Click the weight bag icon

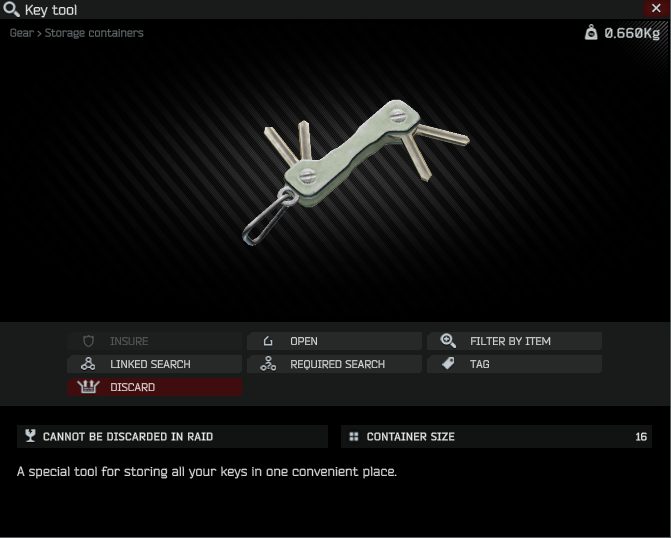(591, 32)
